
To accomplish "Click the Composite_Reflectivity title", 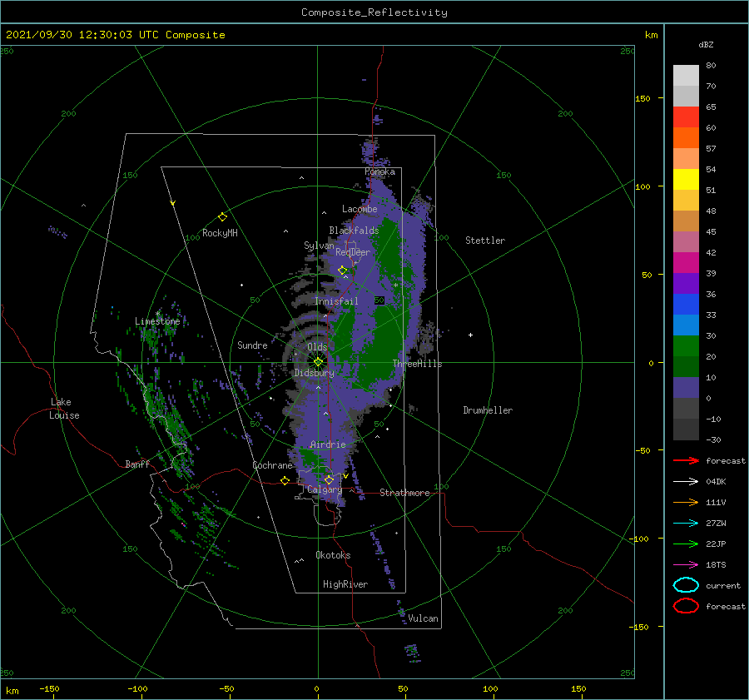I will click(374, 12).
